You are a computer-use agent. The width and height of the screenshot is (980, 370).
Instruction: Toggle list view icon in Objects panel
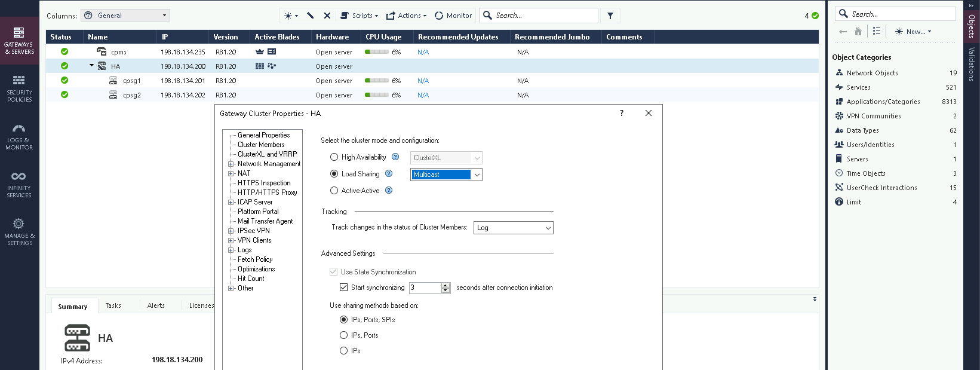pyautogui.click(x=876, y=31)
